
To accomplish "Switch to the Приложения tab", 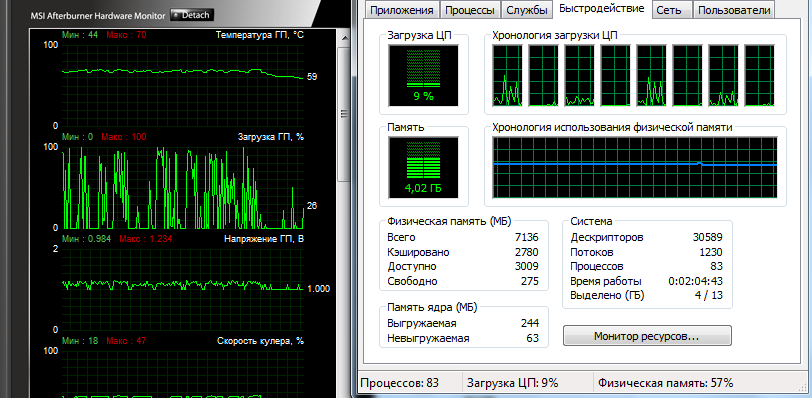I will pyautogui.click(x=402, y=10).
